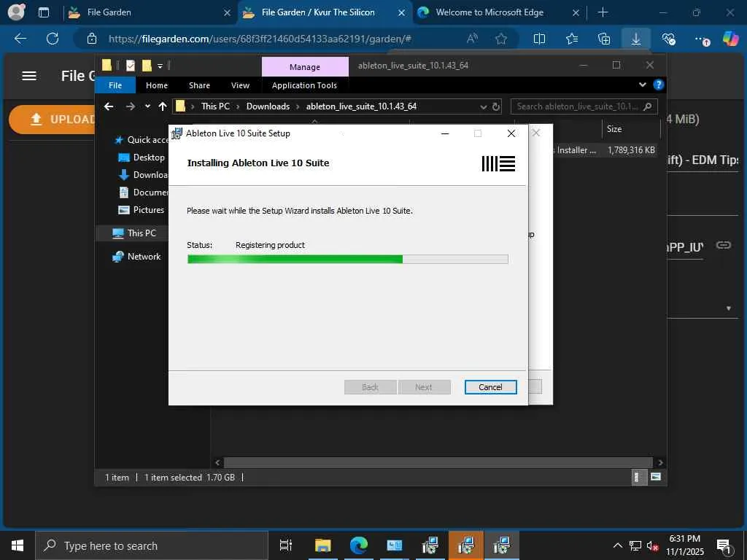Select Network in navigation pane
Image resolution: width=747 pixels, height=560 pixels.
click(136, 256)
